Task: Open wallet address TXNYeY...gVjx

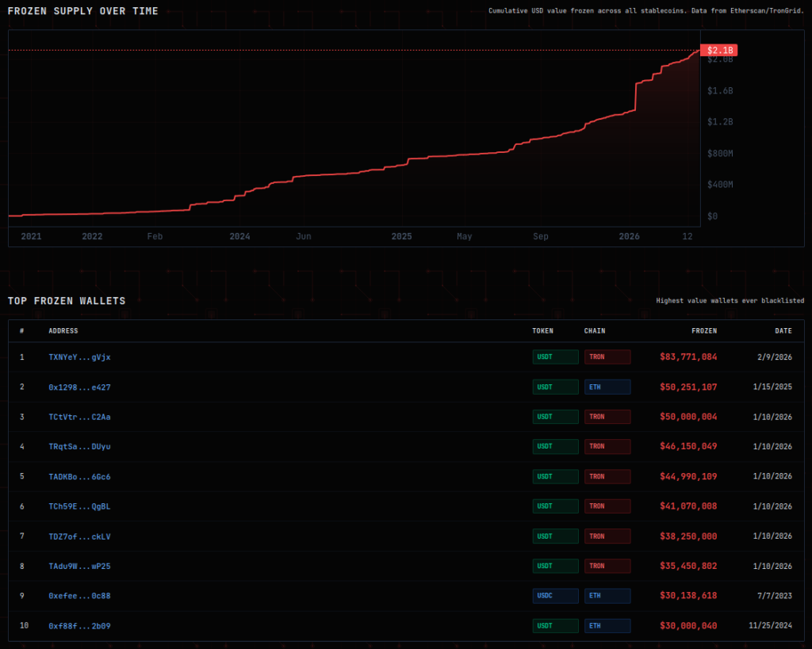Action: [79, 357]
